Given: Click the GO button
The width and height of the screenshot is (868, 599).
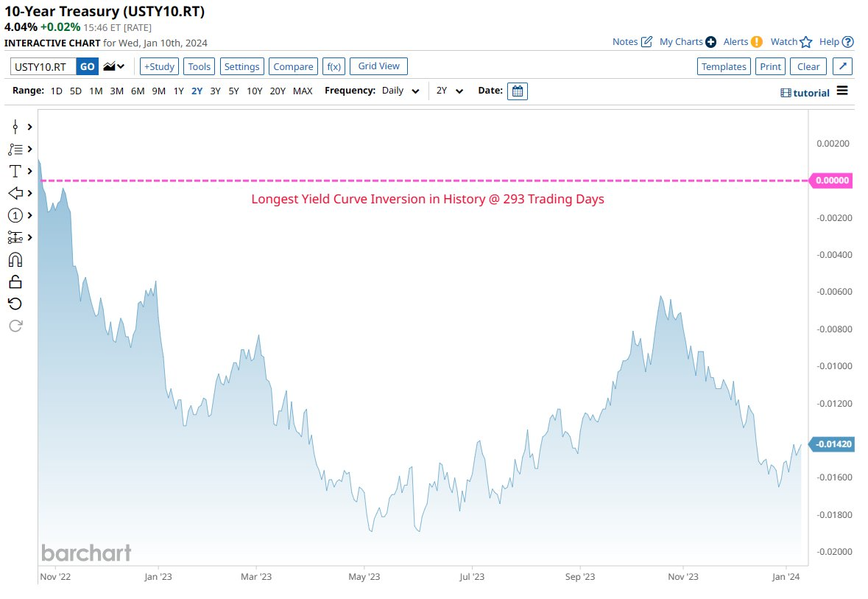Looking at the screenshot, I should (88, 66).
